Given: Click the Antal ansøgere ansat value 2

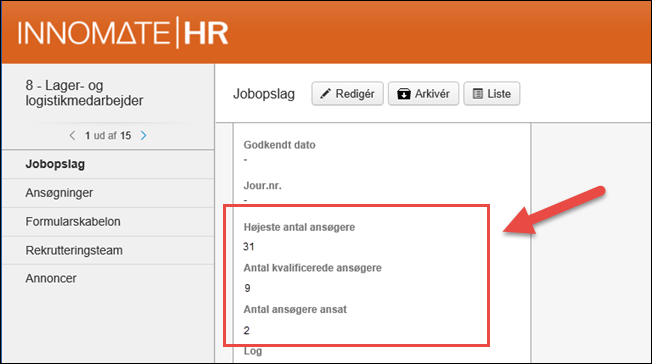Looking at the screenshot, I should click(x=247, y=330).
